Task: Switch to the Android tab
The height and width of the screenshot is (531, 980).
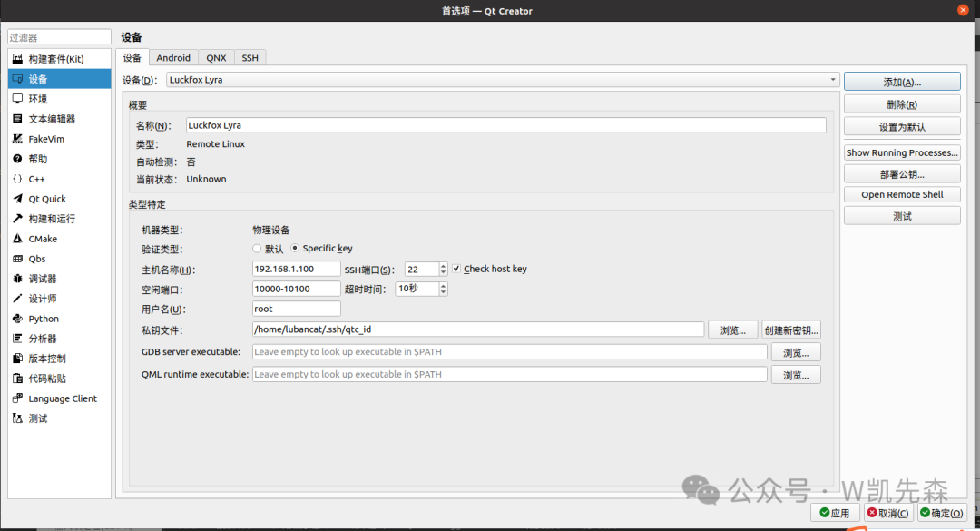Action: tap(173, 58)
